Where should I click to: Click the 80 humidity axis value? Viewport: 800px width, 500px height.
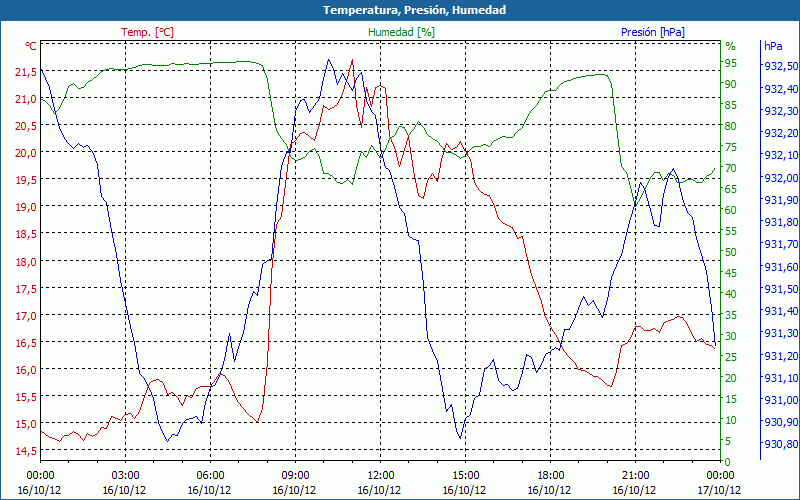click(x=731, y=126)
